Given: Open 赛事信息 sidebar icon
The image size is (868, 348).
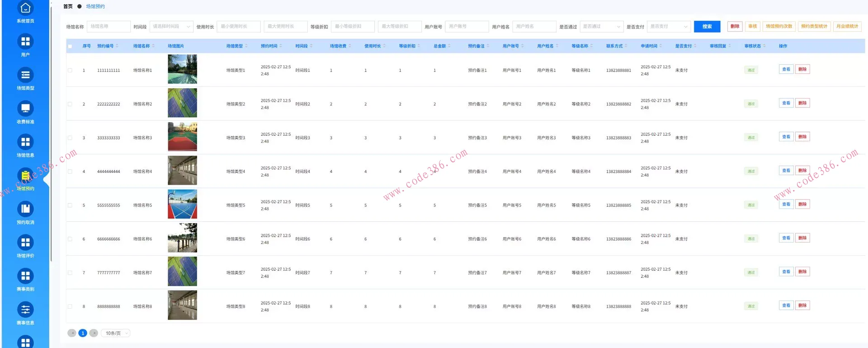Looking at the screenshot, I should (x=25, y=310).
